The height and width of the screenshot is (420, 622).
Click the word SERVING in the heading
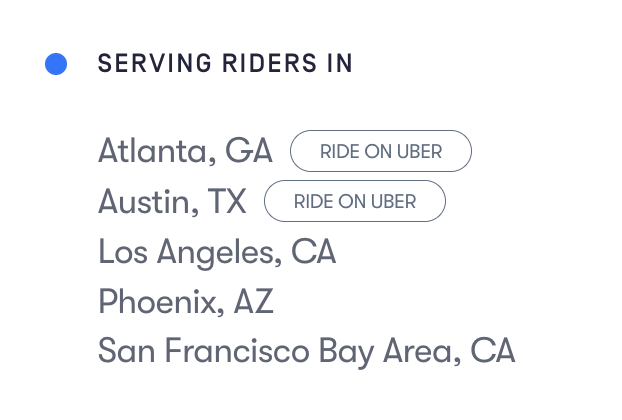143,64
